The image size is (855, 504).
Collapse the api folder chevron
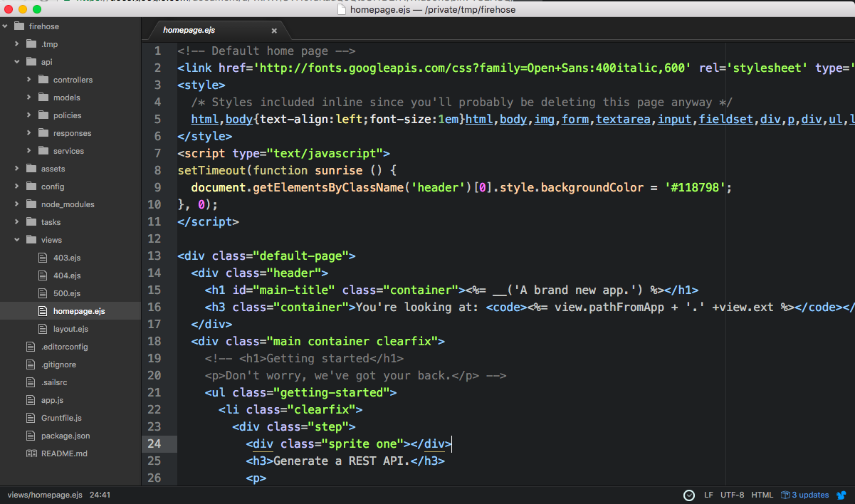click(17, 62)
